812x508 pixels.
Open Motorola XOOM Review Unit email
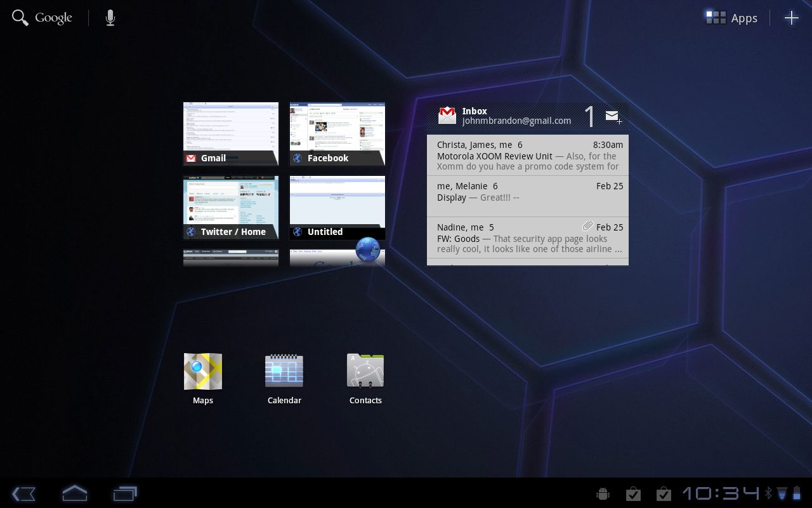(528, 155)
